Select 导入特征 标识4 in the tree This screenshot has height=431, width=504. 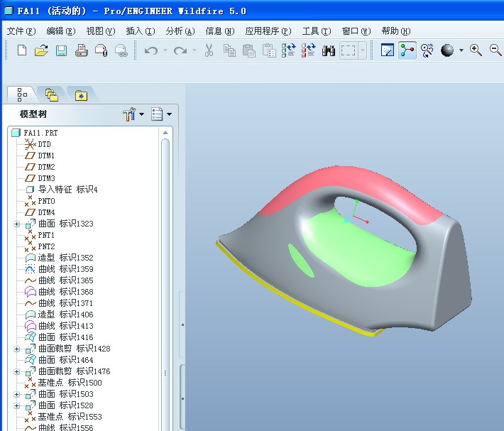61,190
